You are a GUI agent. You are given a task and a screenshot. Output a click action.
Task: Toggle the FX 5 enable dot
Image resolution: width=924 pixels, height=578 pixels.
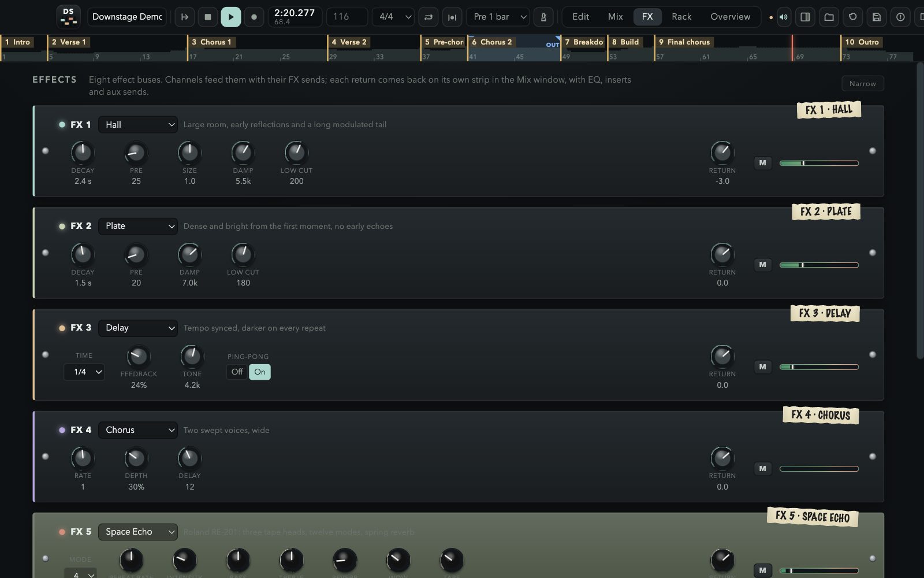[x=62, y=532]
